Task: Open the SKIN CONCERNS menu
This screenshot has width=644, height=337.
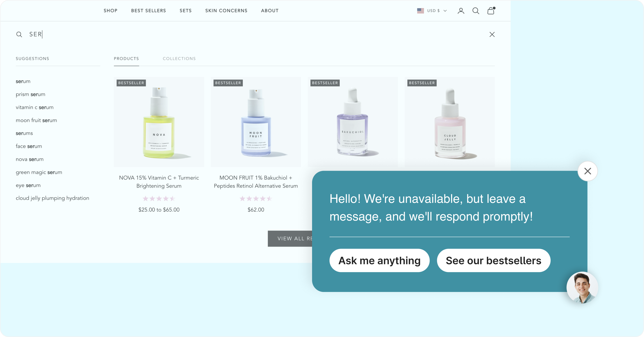Action: 226,10
